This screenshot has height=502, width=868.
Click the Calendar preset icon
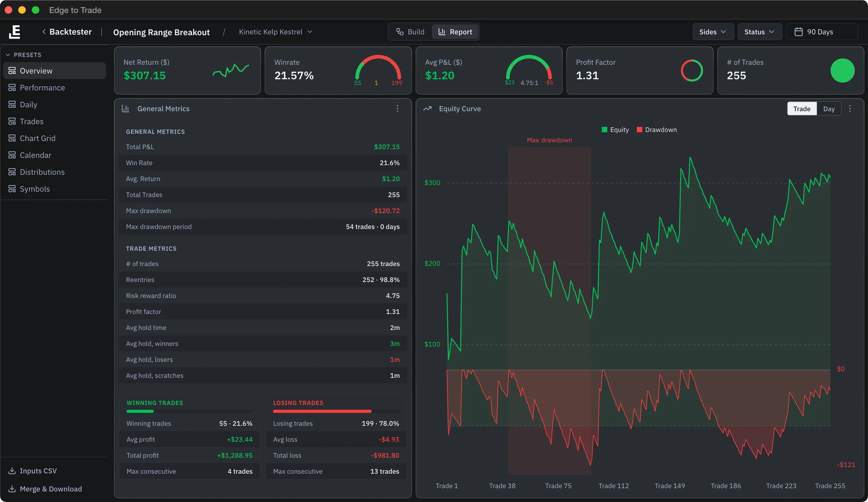[x=12, y=155]
